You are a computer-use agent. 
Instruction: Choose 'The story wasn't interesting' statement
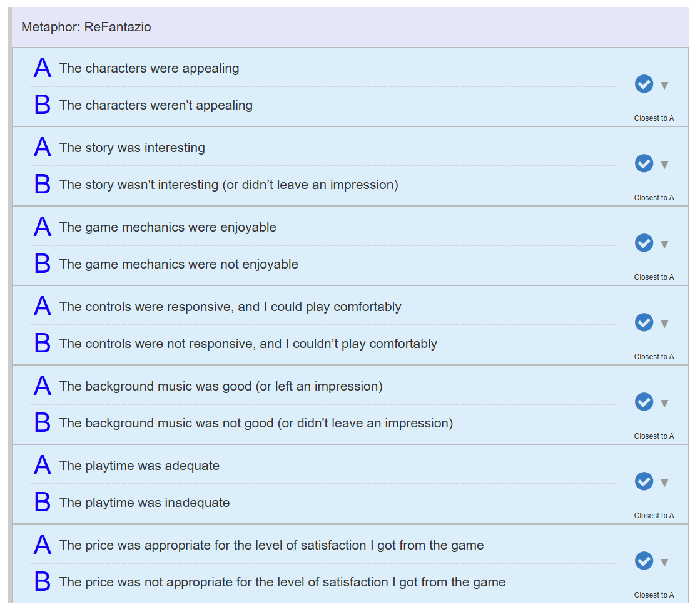[x=228, y=185]
